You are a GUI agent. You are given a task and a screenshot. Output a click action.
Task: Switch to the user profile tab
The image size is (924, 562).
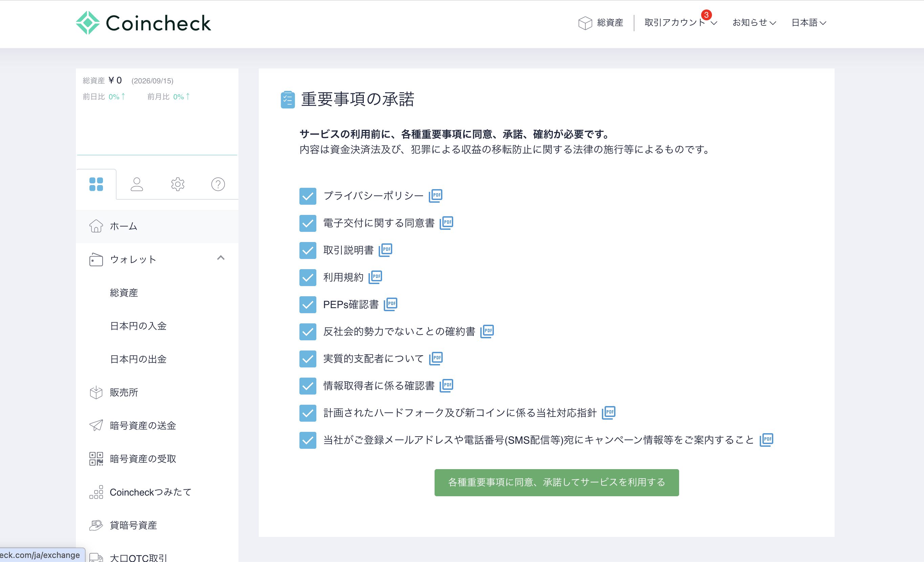coord(137,184)
